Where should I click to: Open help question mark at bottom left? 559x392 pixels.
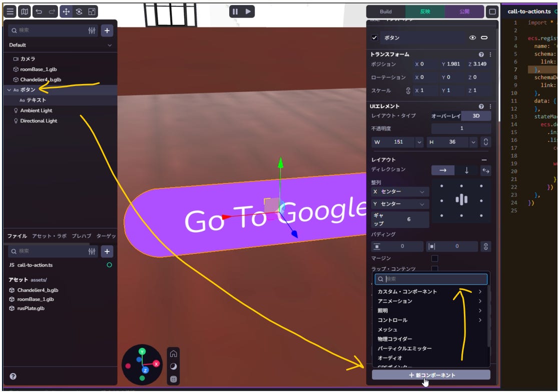point(13,376)
